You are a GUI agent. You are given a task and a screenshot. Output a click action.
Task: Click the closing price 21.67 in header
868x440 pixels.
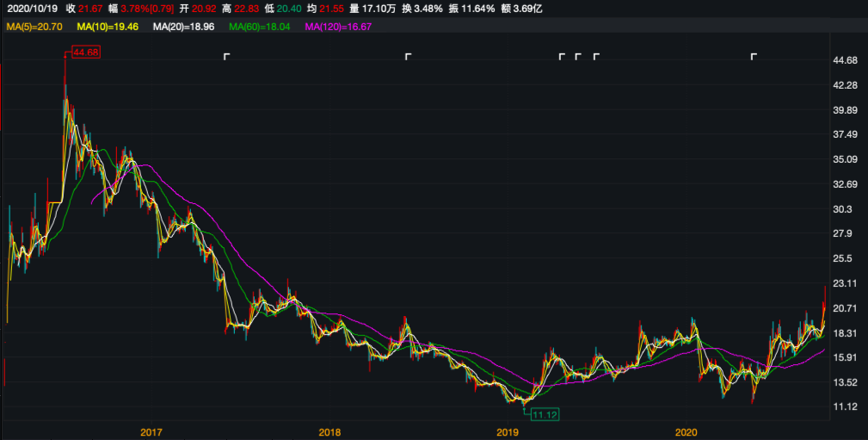pyautogui.click(x=89, y=9)
